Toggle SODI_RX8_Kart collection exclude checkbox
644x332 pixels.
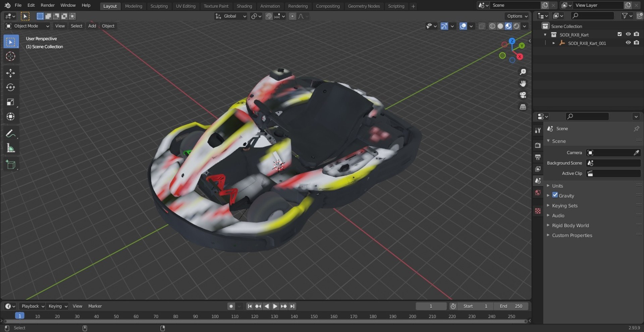pos(620,34)
